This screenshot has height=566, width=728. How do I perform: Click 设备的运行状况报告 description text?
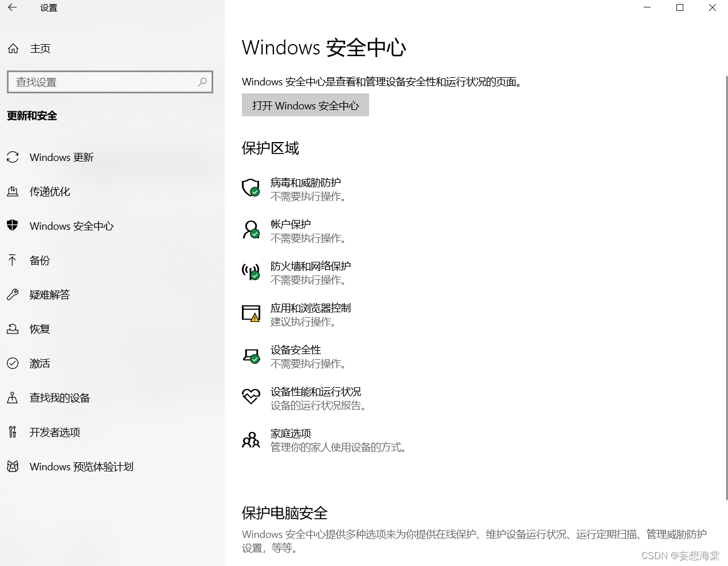319,406
